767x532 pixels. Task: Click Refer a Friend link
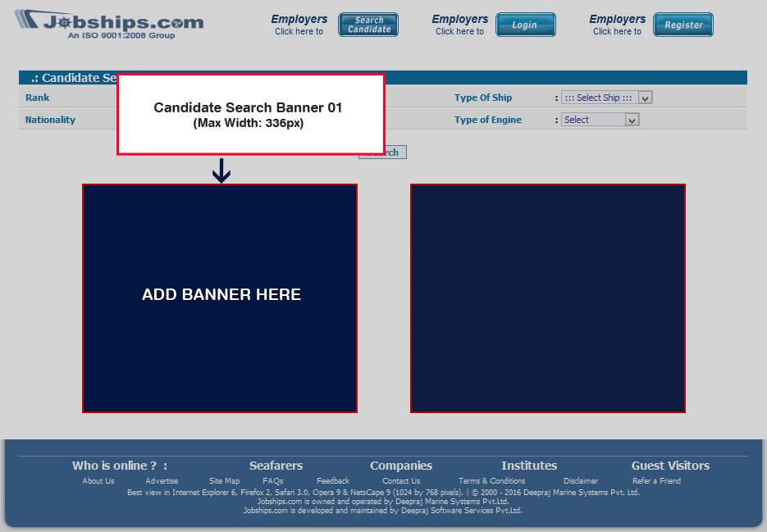pyautogui.click(x=656, y=481)
